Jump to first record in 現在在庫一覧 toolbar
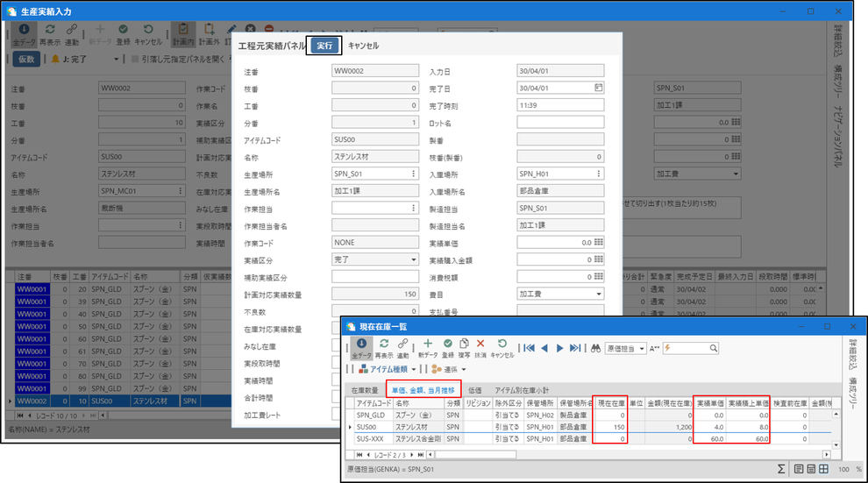The image size is (868, 483). pyautogui.click(x=530, y=348)
